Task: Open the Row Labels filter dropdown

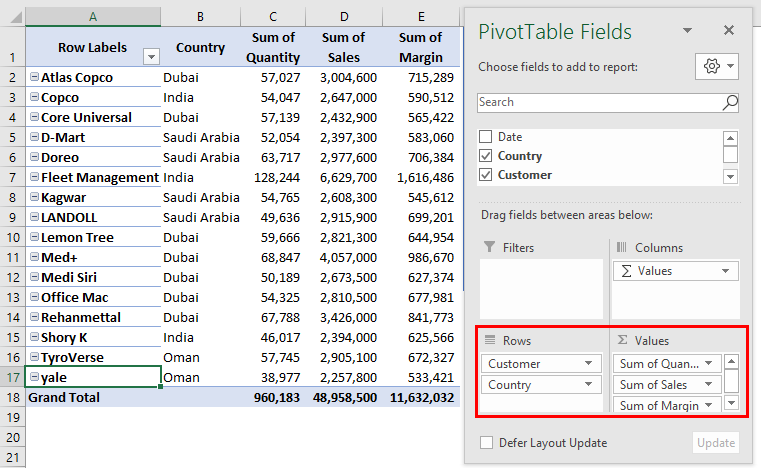Action: (x=151, y=57)
